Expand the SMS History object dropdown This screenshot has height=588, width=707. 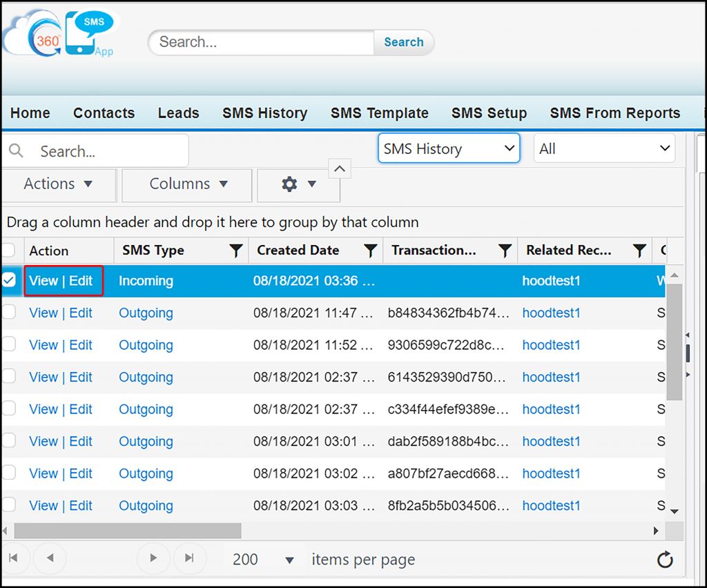448,149
